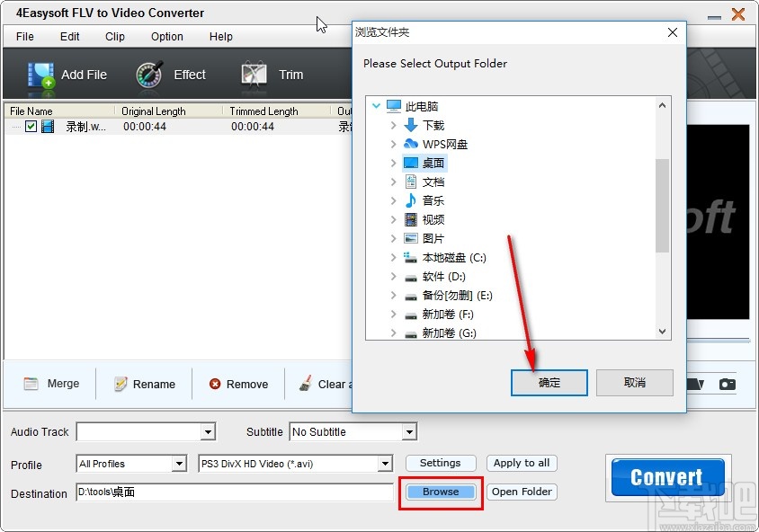This screenshot has height=532, width=759.
Task: Click the Apply to all button
Action: click(x=522, y=463)
